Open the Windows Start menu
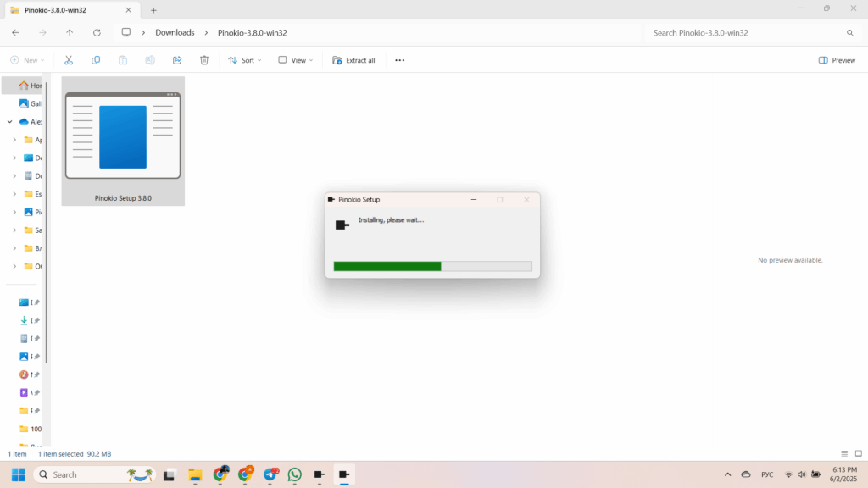868x488 pixels. click(19, 474)
